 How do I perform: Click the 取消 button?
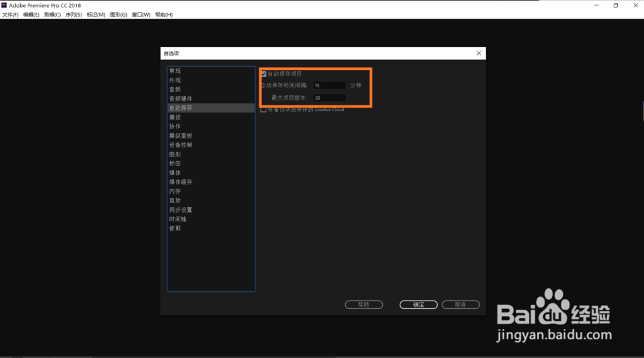tap(460, 304)
